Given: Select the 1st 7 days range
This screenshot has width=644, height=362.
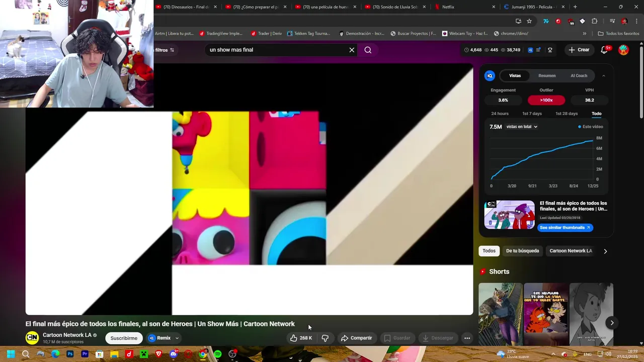Looking at the screenshot, I should pos(532,114).
